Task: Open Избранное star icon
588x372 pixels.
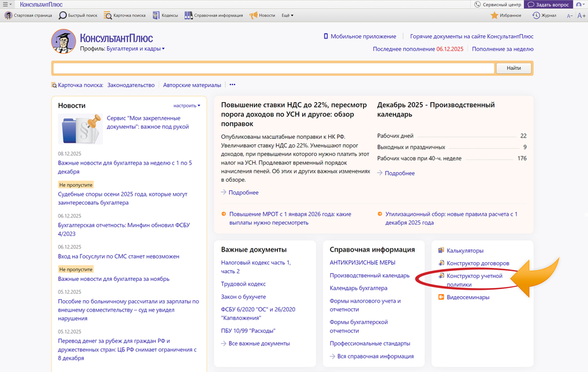Action: pos(494,15)
